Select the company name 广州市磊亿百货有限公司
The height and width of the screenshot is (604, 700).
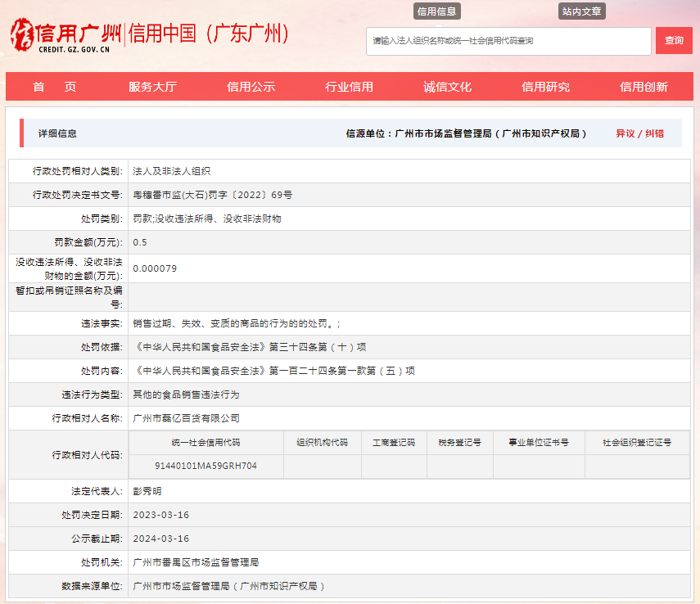[186, 418]
